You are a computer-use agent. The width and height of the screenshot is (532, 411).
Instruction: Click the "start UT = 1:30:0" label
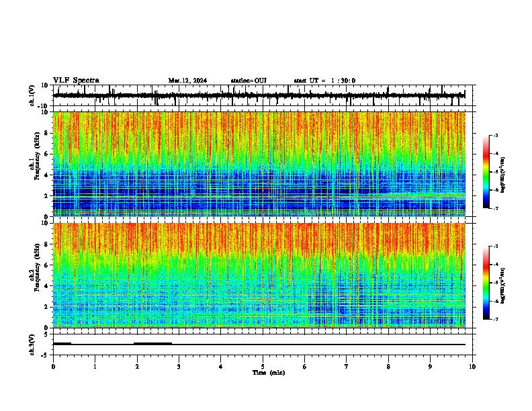pos(324,81)
